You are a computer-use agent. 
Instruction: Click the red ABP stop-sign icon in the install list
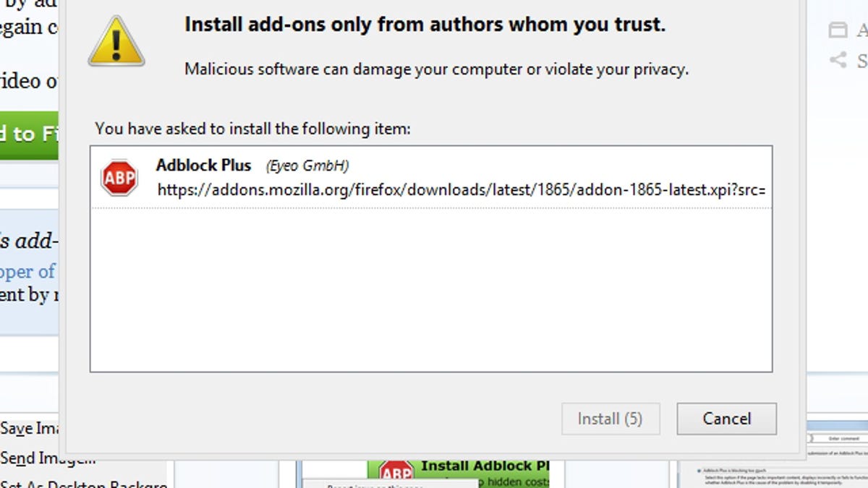(x=119, y=178)
